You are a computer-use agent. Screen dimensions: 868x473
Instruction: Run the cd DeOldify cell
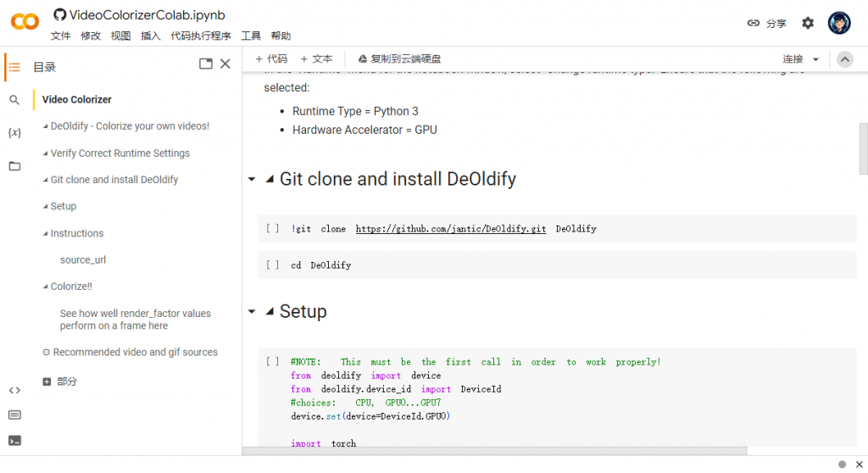272,264
